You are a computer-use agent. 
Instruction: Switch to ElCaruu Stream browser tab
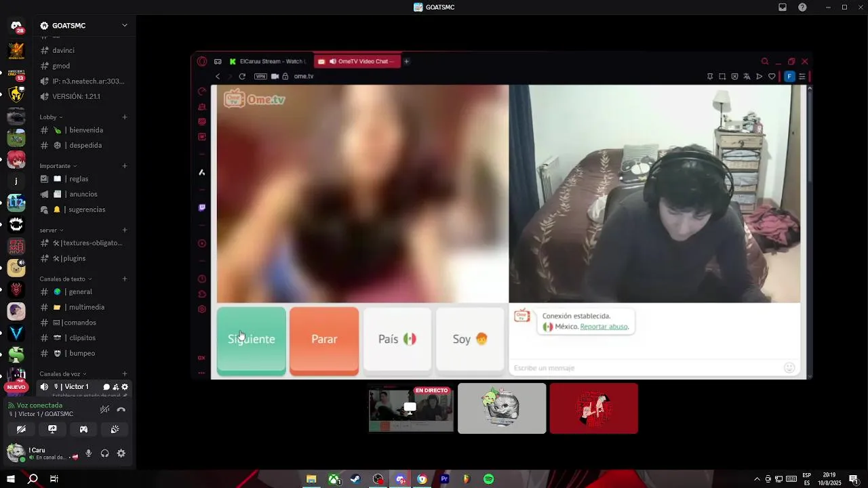267,62
